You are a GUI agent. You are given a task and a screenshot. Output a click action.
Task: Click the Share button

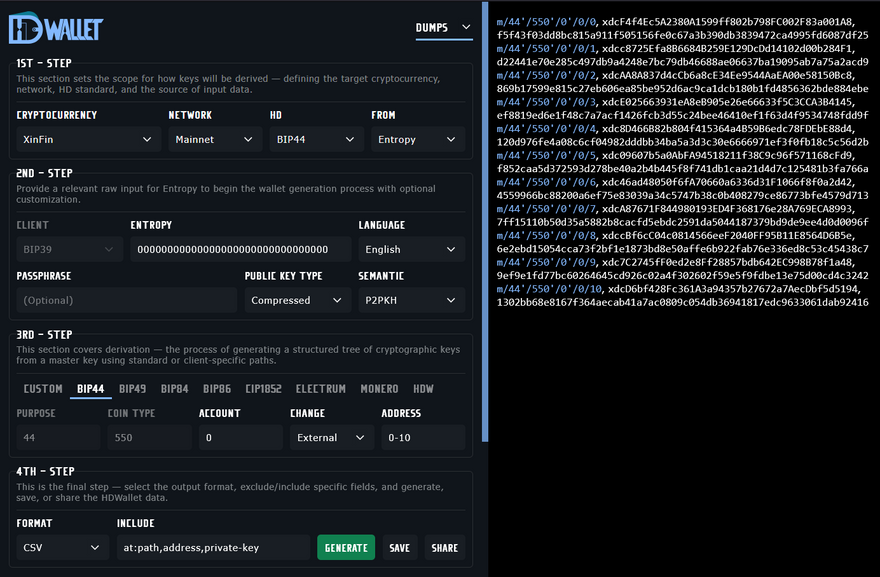pos(444,548)
